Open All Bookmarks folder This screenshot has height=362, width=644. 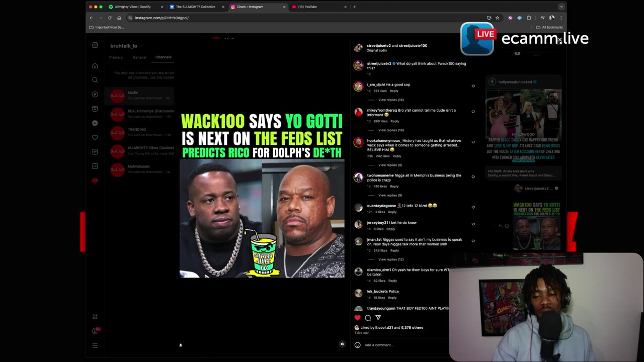point(549,27)
